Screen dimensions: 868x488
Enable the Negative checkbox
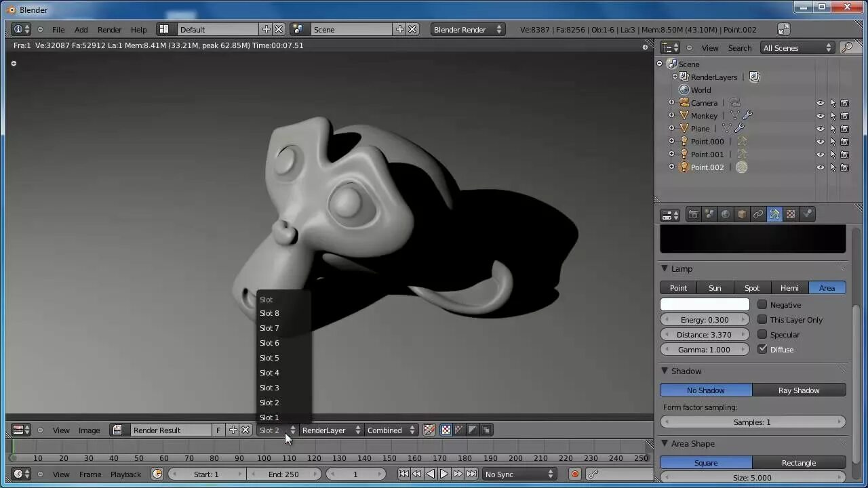(x=762, y=304)
